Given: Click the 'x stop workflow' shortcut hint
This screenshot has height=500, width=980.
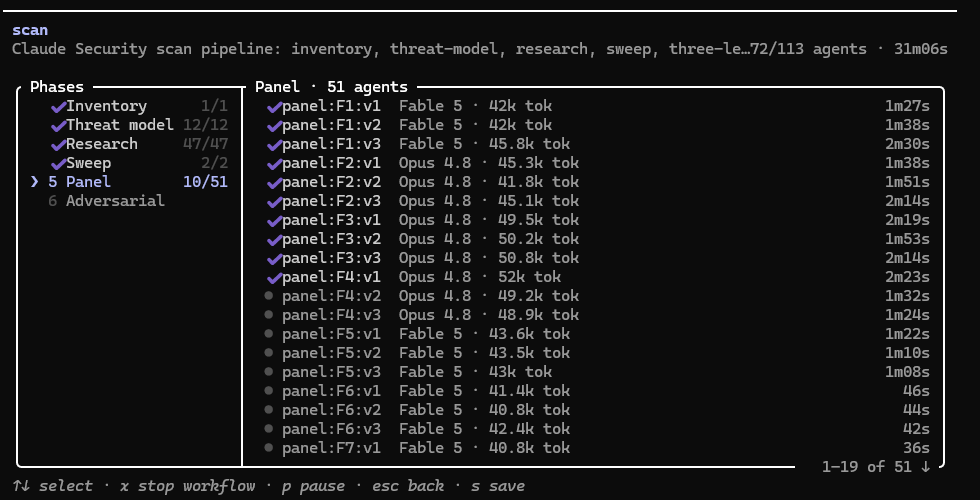Looking at the screenshot, I should pyautogui.click(x=188, y=486).
